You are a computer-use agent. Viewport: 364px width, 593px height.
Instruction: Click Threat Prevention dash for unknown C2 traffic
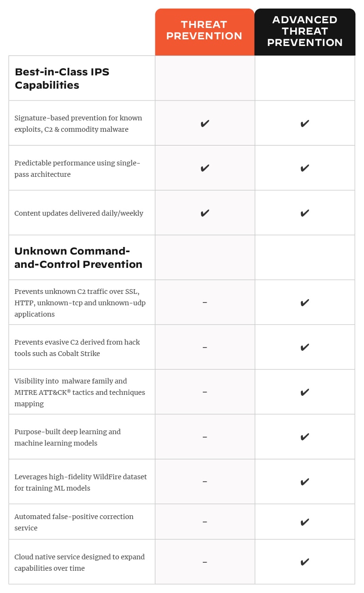205,302
